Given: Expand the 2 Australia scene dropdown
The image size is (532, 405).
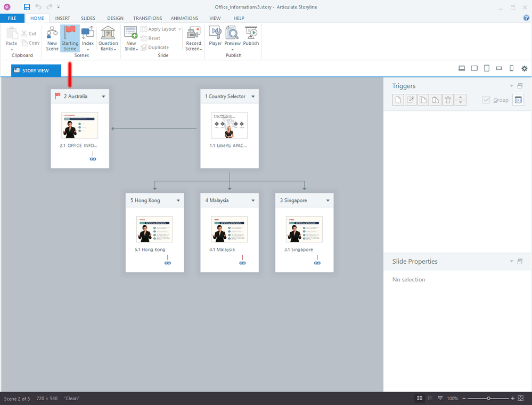Looking at the screenshot, I should pyautogui.click(x=103, y=96).
